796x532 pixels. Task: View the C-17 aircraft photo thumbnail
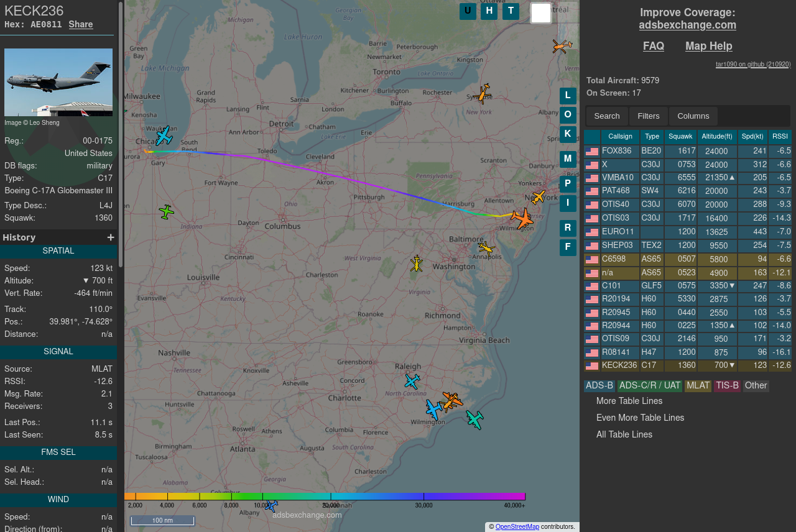(x=58, y=82)
